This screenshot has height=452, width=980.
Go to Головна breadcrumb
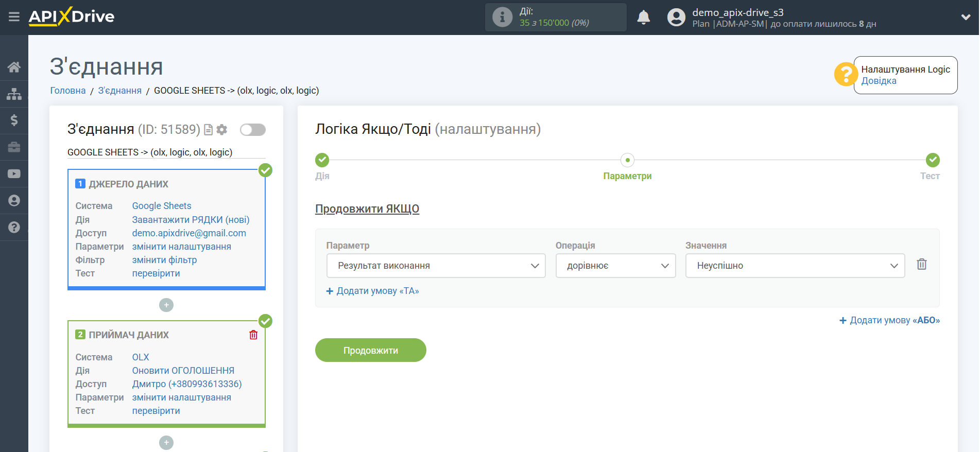tap(67, 91)
